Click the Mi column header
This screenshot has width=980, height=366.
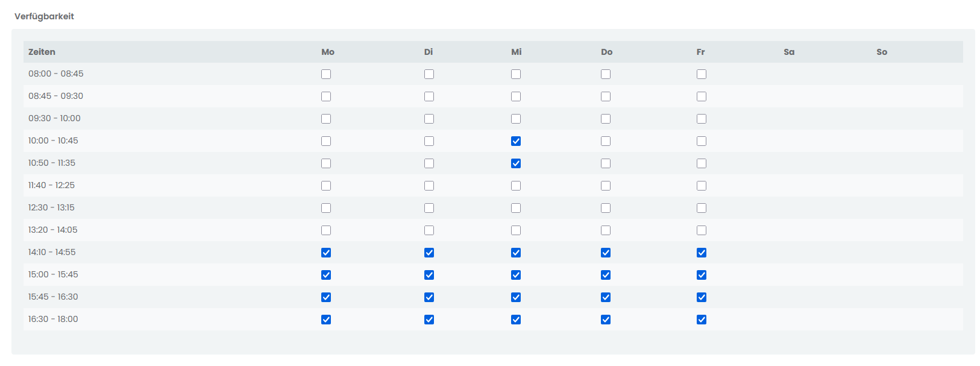[x=517, y=52]
